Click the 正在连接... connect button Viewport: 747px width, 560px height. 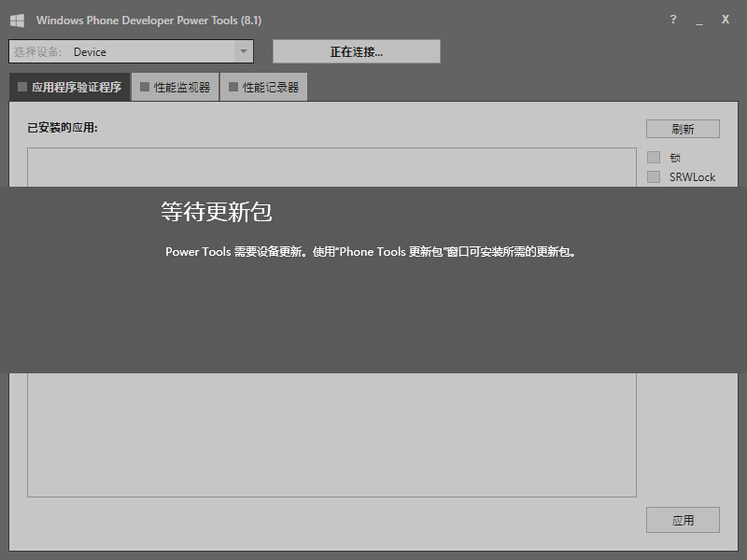pyautogui.click(x=357, y=51)
